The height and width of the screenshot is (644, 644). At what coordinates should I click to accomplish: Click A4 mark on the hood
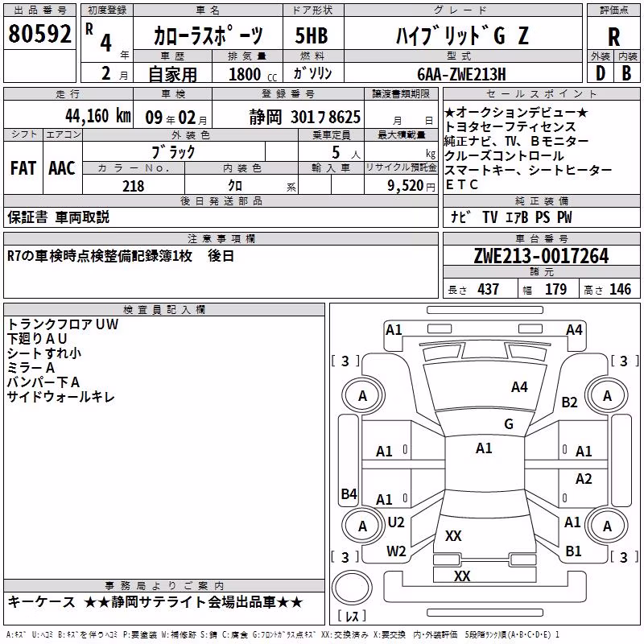point(519,387)
